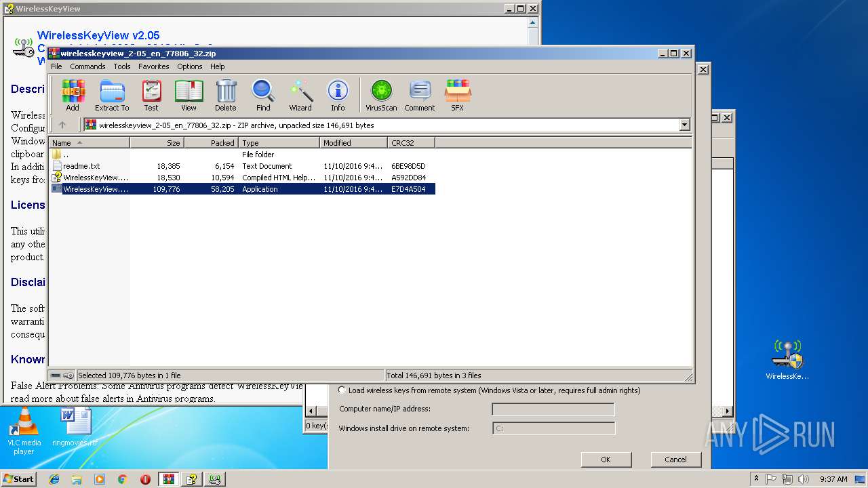Launch Chrome from the taskbar
This screenshot has width=868, height=488.
click(x=123, y=479)
